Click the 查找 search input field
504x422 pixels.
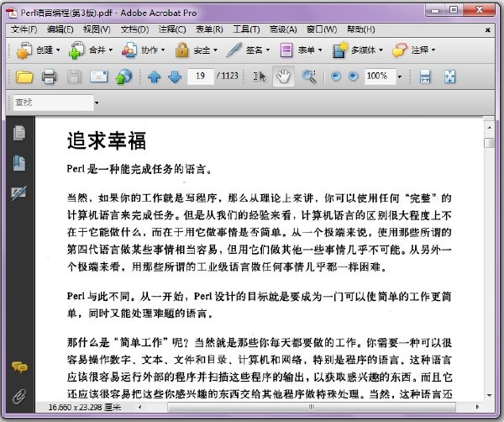point(53,103)
